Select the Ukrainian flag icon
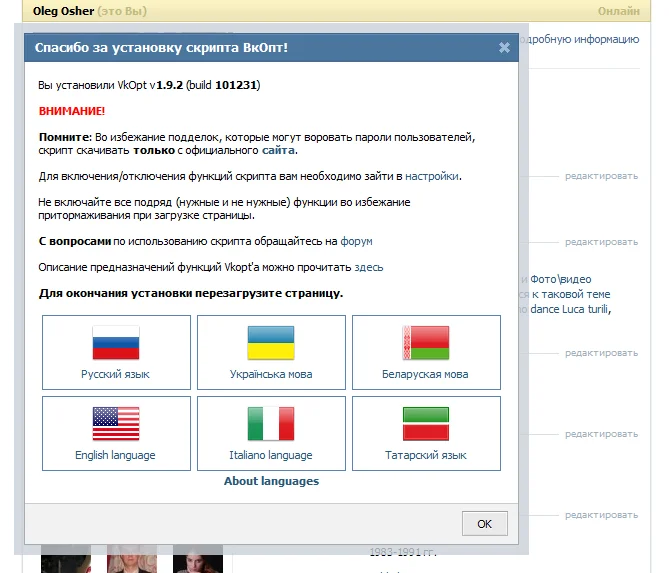This screenshot has width=669, height=573. 271,343
